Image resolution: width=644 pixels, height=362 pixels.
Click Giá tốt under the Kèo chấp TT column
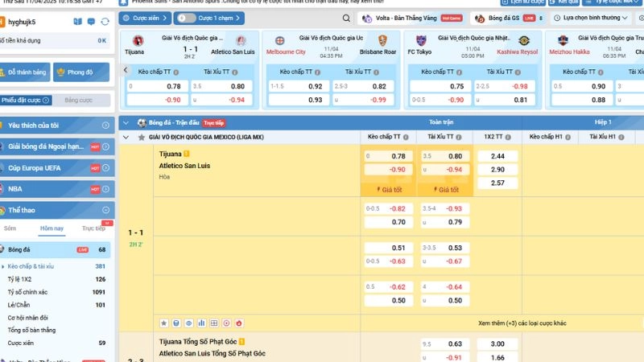(x=389, y=190)
